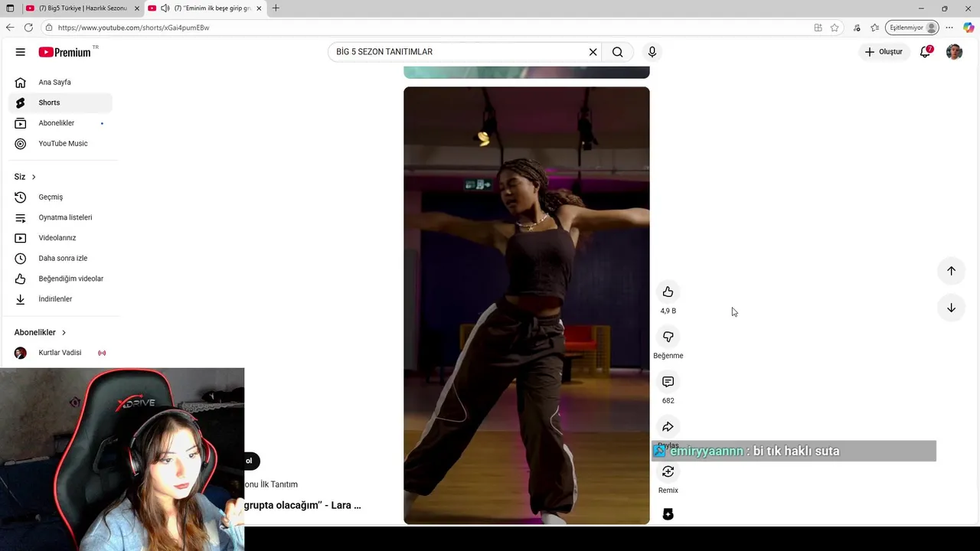This screenshot has height=551, width=980.
Task: Go to previous short with up arrow
Action: pos(951,271)
